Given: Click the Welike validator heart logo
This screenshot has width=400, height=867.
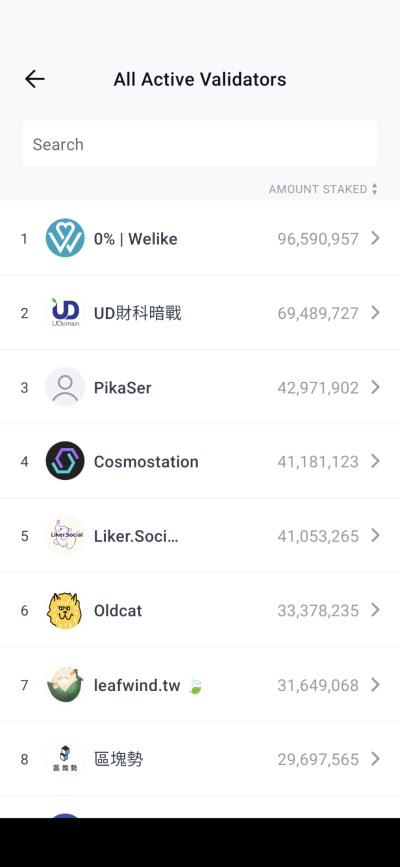Looking at the screenshot, I should tap(65, 238).
